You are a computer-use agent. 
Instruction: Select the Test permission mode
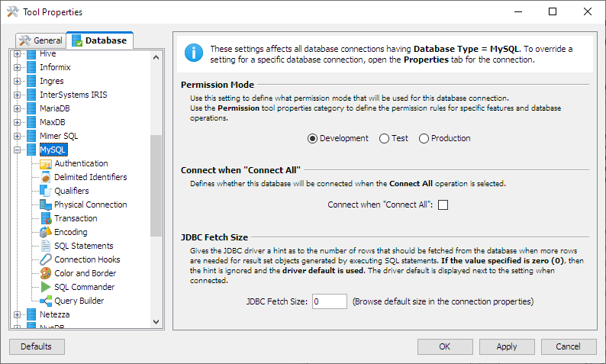384,138
